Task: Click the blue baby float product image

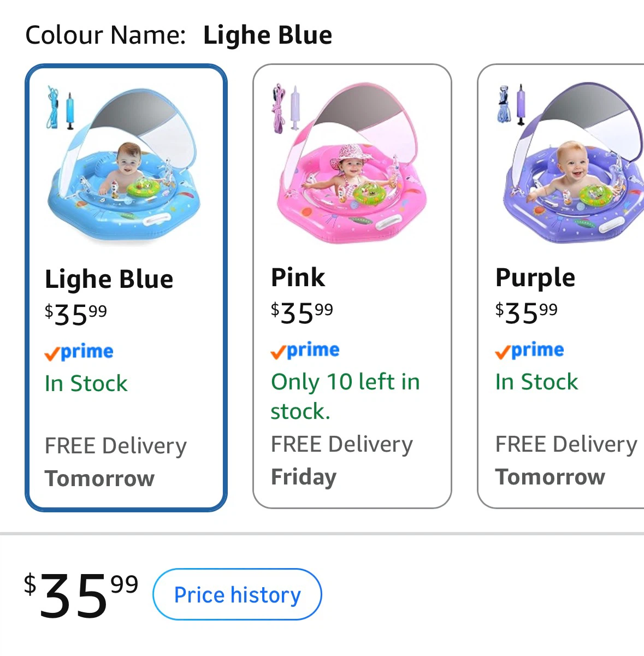Action: pyautogui.click(x=126, y=164)
